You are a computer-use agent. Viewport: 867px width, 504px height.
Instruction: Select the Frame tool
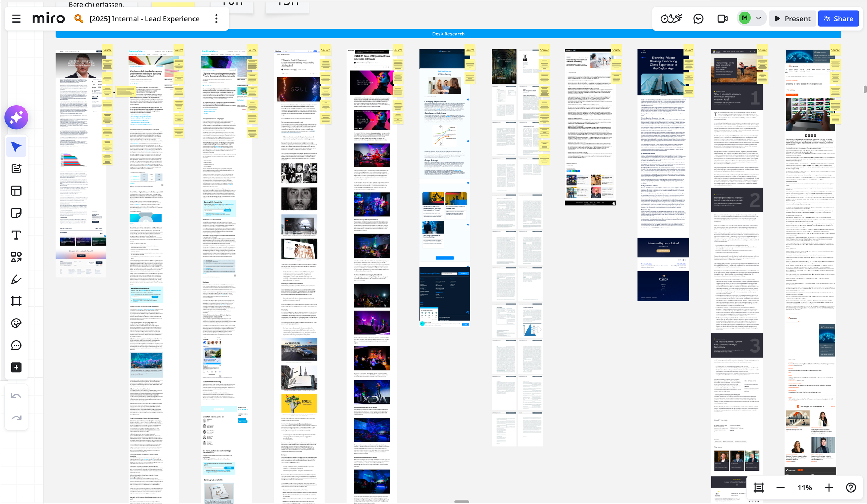pyautogui.click(x=16, y=301)
